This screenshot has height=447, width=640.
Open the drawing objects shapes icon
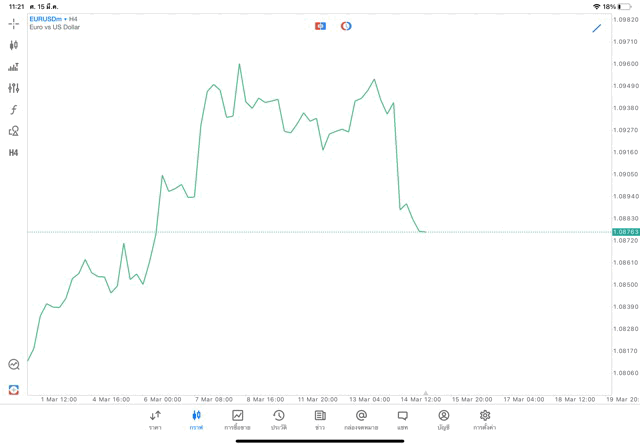tap(13, 131)
